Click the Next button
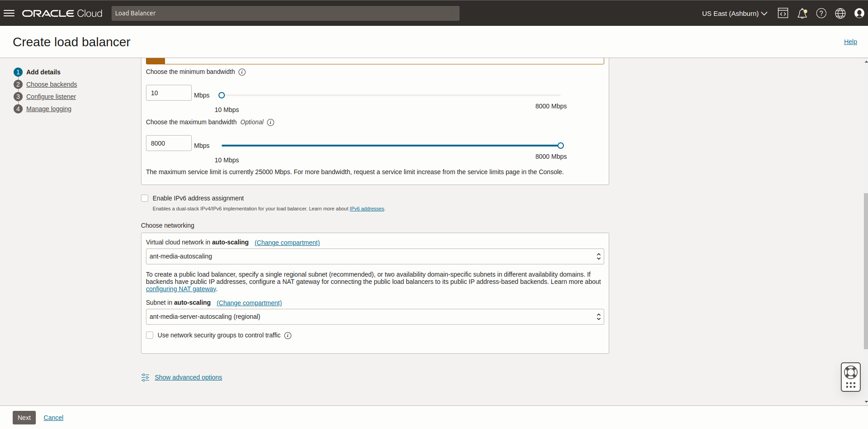 pyautogui.click(x=24, y=418)
